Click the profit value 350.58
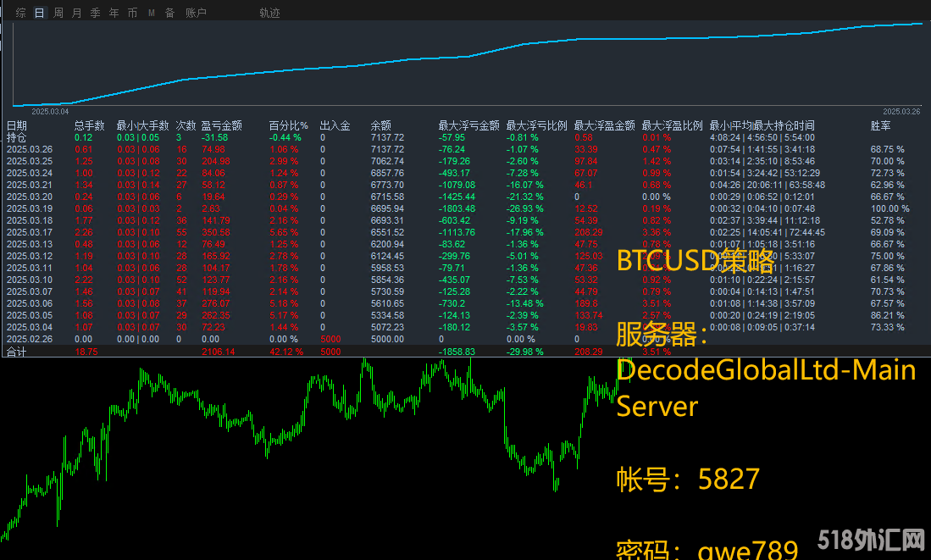931x560 pixels. coord(216,232)
